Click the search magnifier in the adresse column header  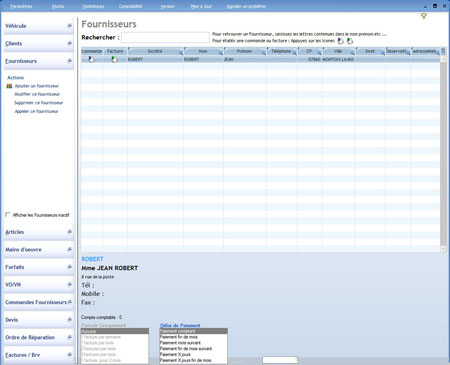(437, 53)
